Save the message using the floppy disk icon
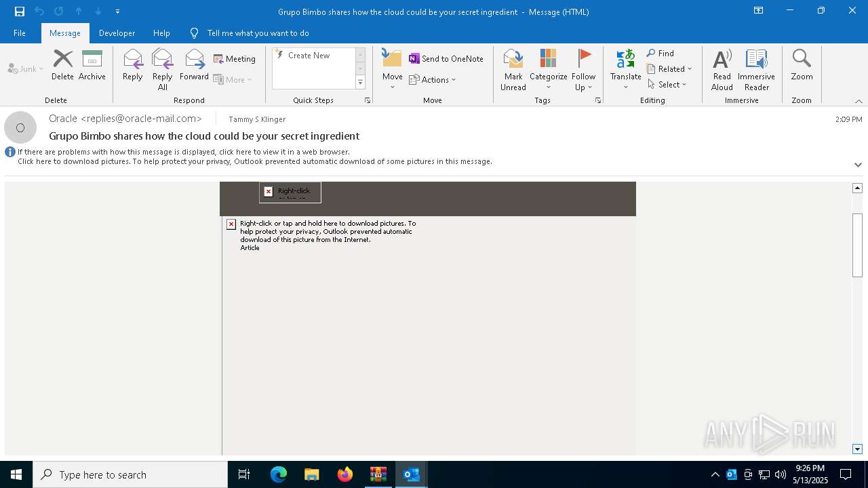868x488 pixels. tap(20, 12)
